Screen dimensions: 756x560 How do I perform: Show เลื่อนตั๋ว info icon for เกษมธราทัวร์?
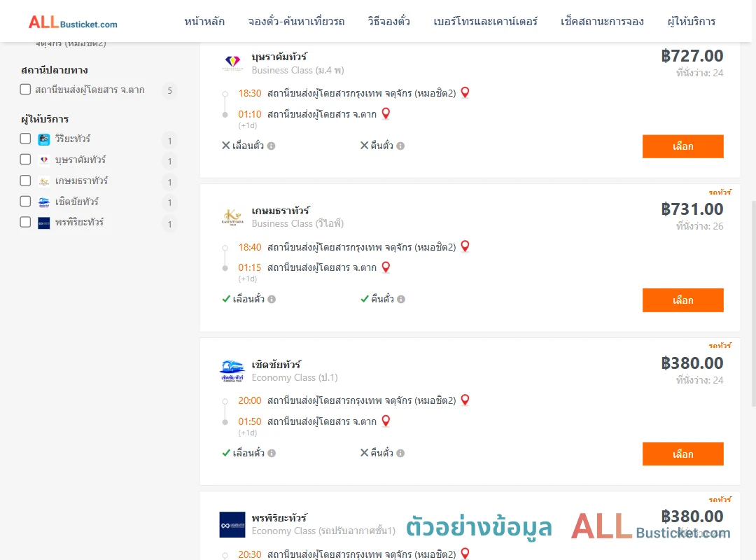pyautogui.click(x=272, y=299)
